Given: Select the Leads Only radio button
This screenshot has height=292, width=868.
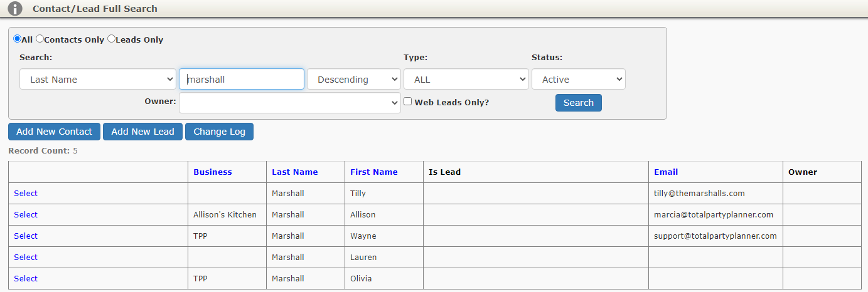Looking at the screenshot, I should click(111, 39).
